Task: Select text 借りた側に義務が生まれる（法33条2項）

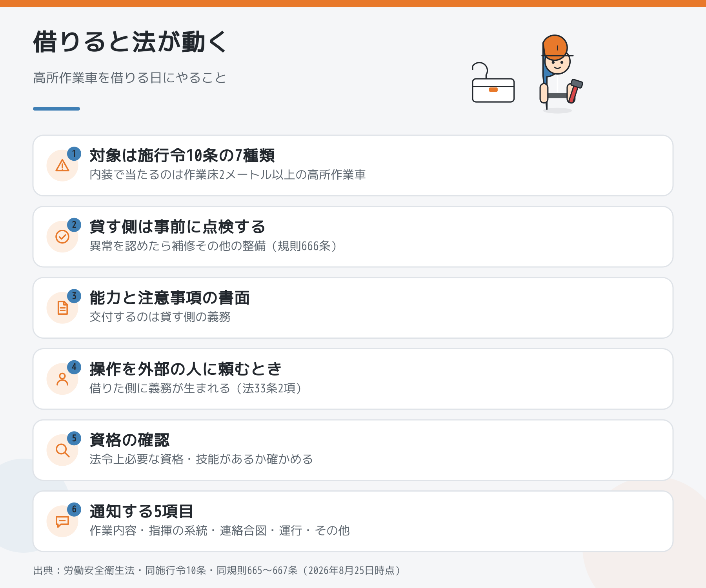Action: click(196, 388)
